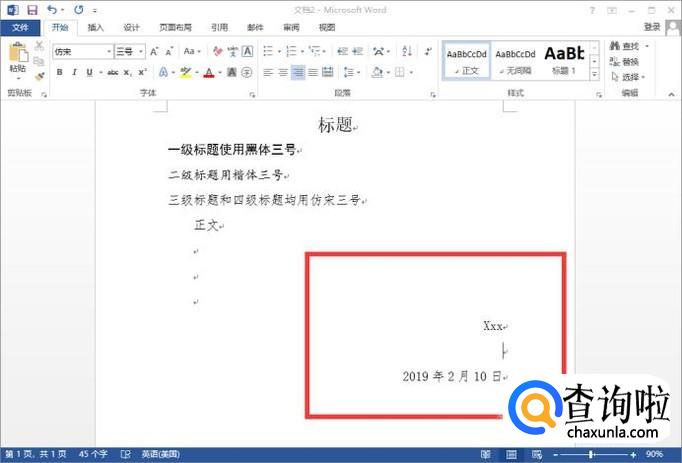Screen dimensions: 682x463
Task: Click the Character Border icon
Action: point(247,51)
